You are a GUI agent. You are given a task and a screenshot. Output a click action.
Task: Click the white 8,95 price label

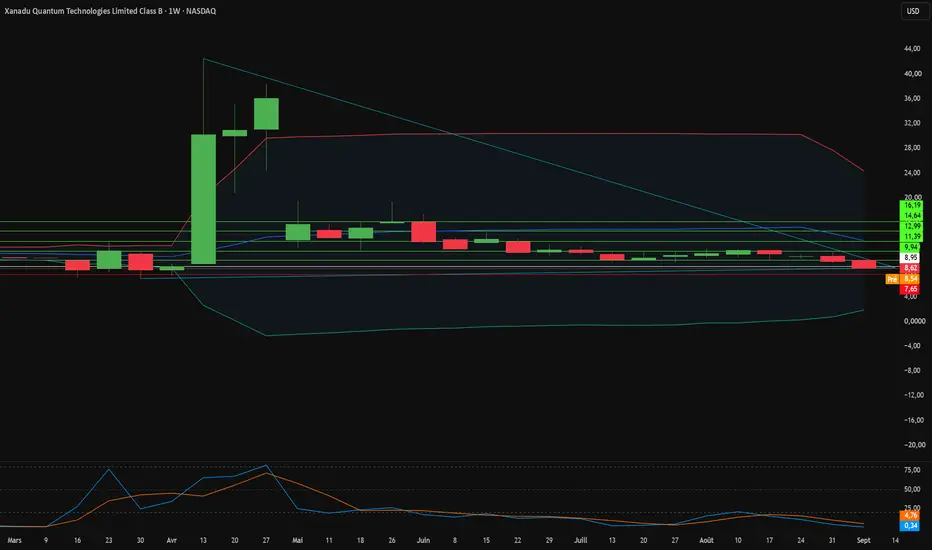coord(911,257)
